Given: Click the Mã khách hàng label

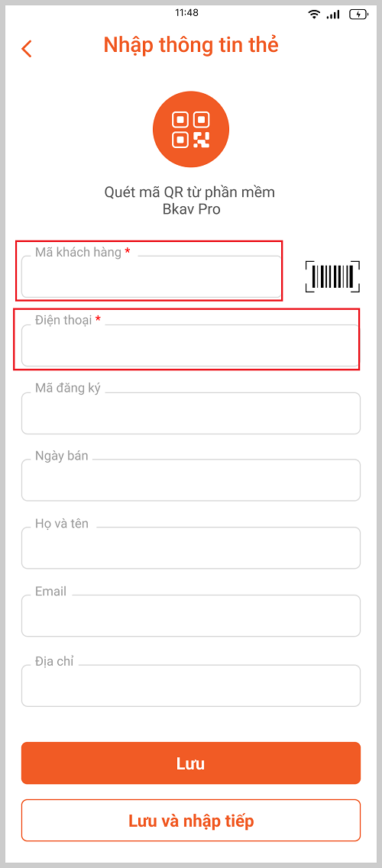Looking at the screenshot, I should pos(78,253).
